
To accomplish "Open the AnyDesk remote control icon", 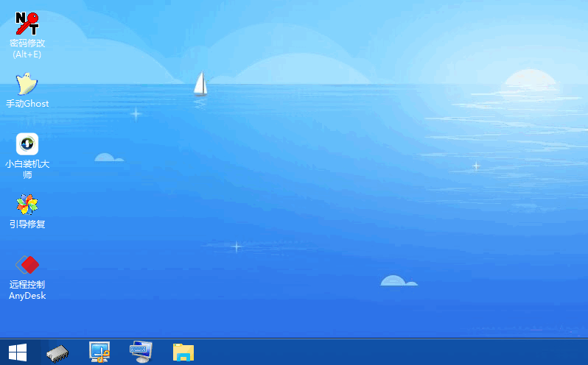I will tap(27, 264).
